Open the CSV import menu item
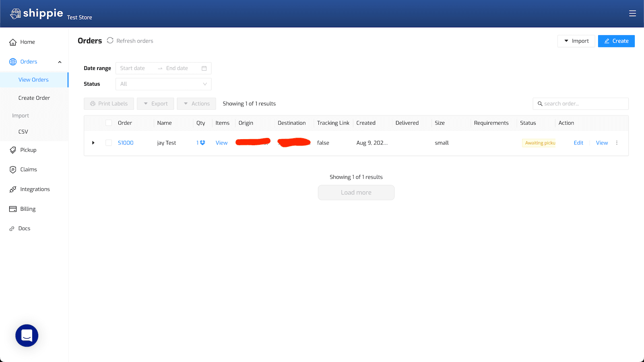This screenshot has width=644, height=362. (23, 131)
